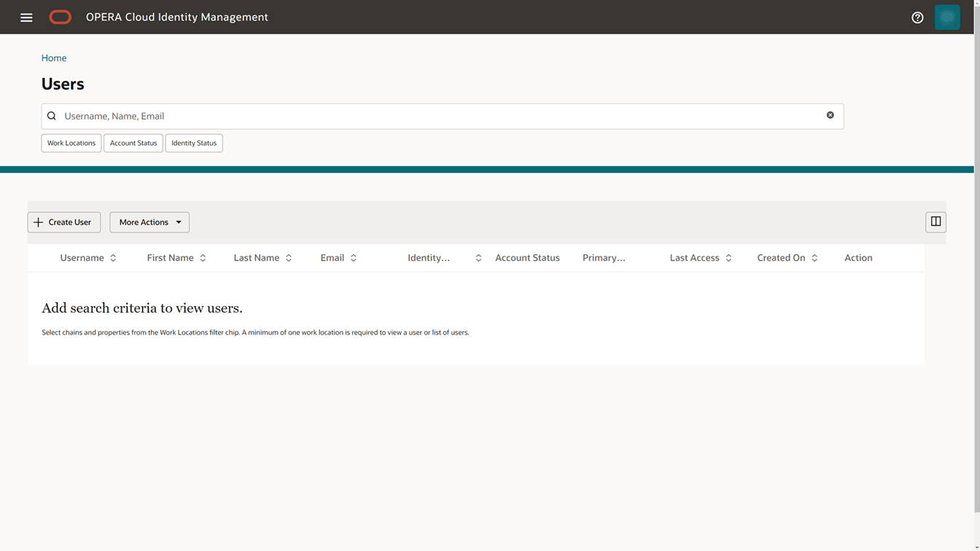
Task: Open the help question mark icon
Action: [917, 17]
